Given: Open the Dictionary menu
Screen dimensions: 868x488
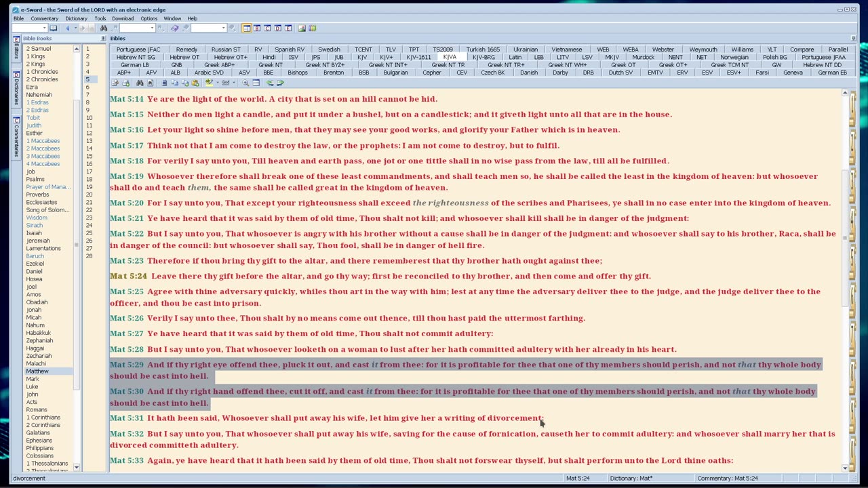Looking at the screenshot, I should coord(76,18).
